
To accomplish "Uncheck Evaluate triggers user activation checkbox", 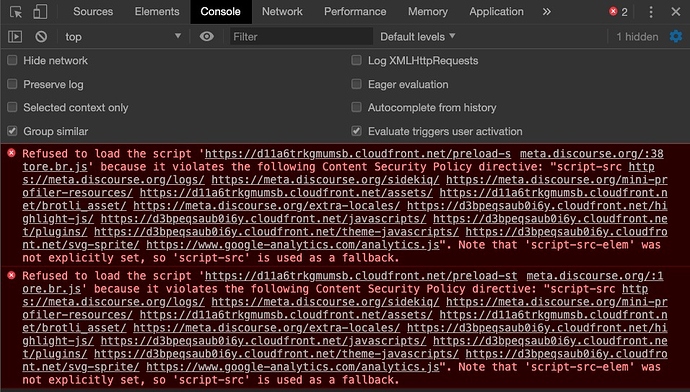I will click(356, 131).
